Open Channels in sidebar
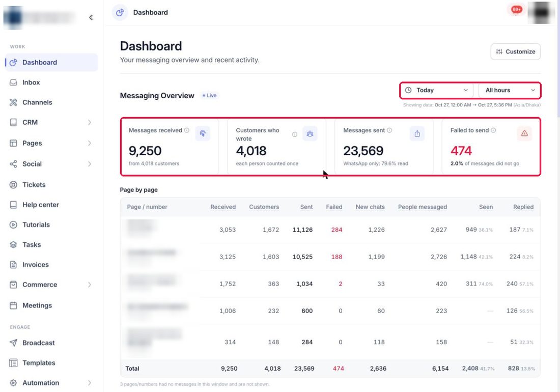Viewport: 560px width, 392px height. pyautogui.click(x=51, y=102)
